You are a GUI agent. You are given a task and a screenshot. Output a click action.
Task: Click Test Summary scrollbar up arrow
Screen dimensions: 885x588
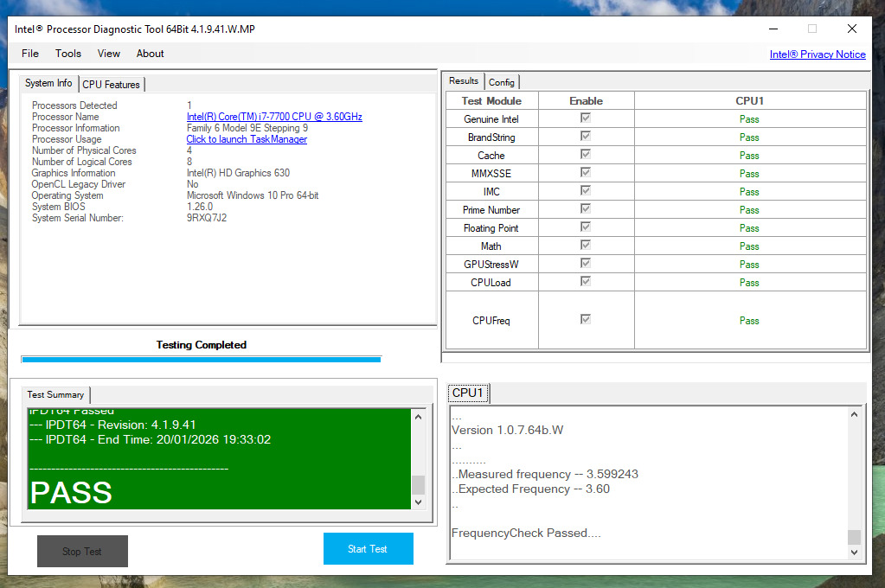tap(418, 417)
